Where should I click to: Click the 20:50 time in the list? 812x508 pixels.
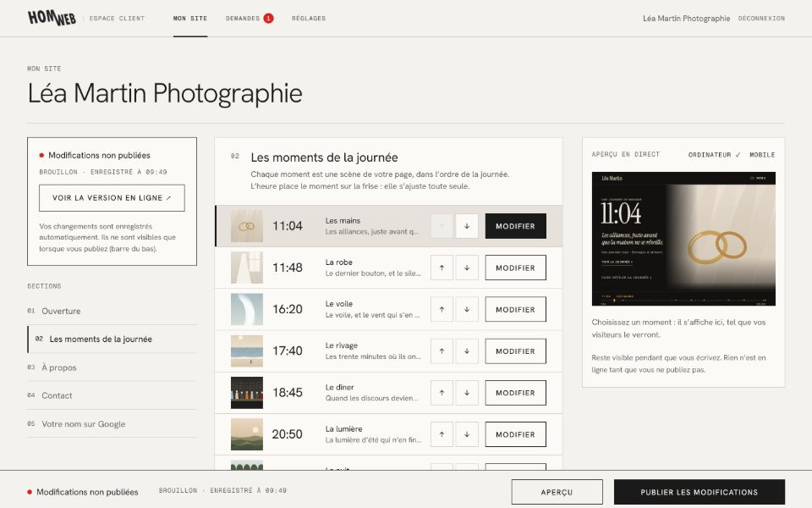pos(287,434)
